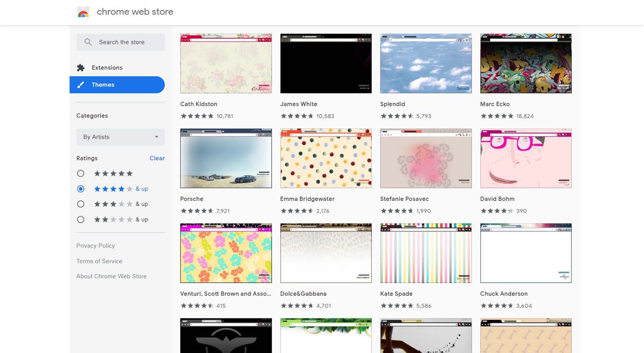
Task: Select the five star rating filter
Action: [80, 173]
